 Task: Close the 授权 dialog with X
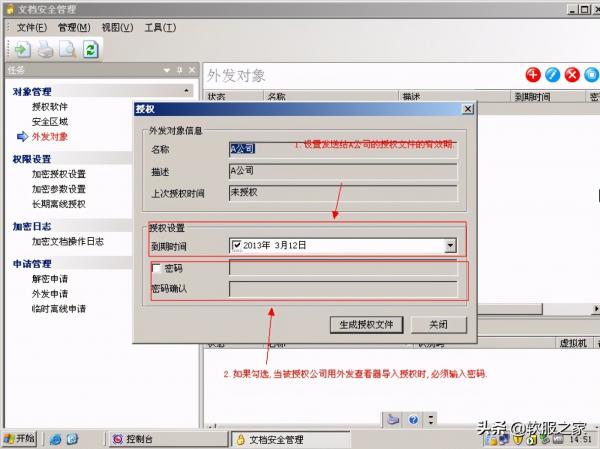click(468, 109)
